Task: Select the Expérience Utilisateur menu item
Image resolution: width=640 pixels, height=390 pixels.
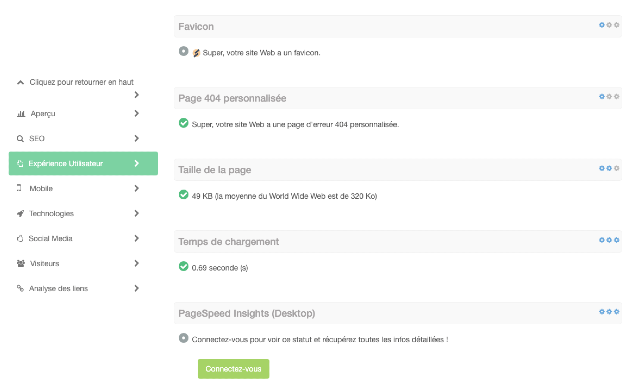Action: (x=83, y=164)
